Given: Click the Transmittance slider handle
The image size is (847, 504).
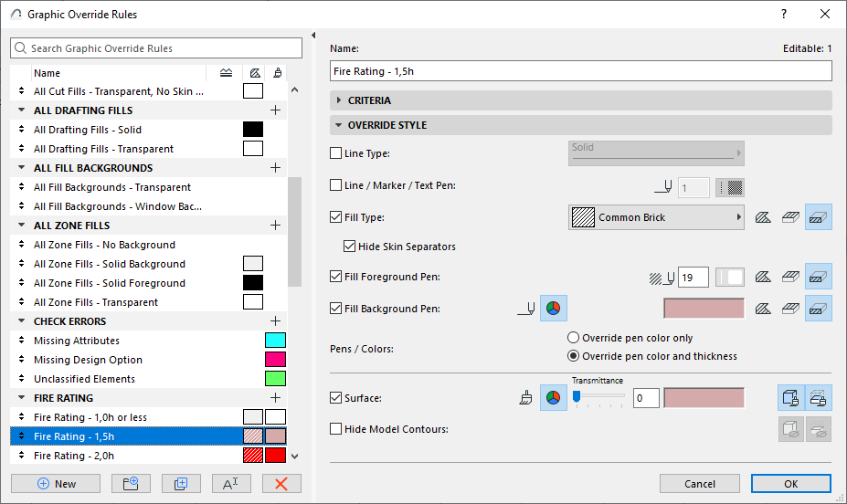Looking at the screenshot, I should point(577,397).
